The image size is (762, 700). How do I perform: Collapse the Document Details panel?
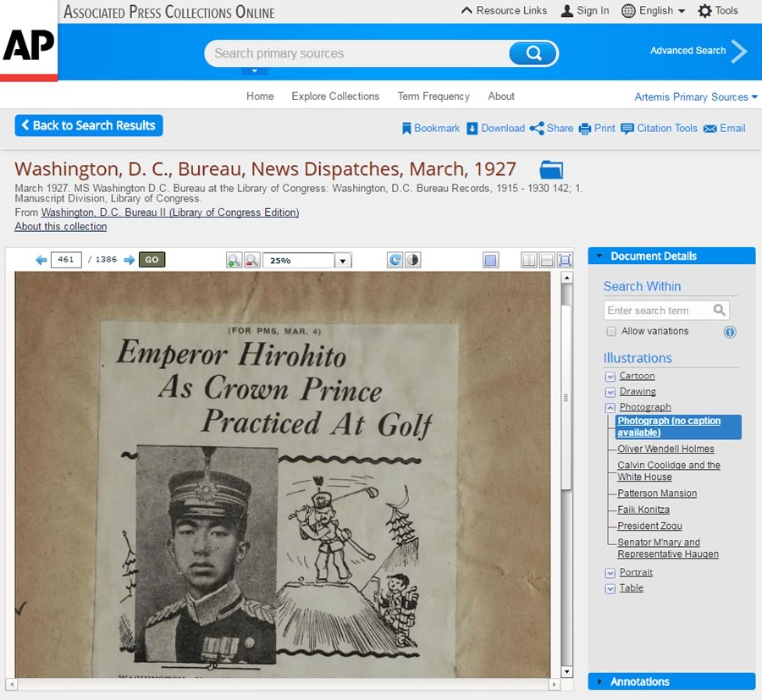[671, 256]
